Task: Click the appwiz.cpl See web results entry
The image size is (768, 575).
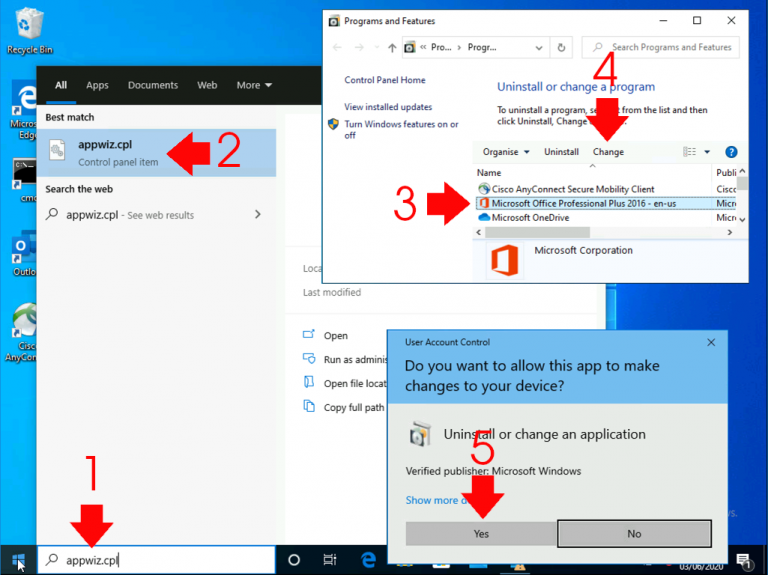Action: [x=156, y=215]
